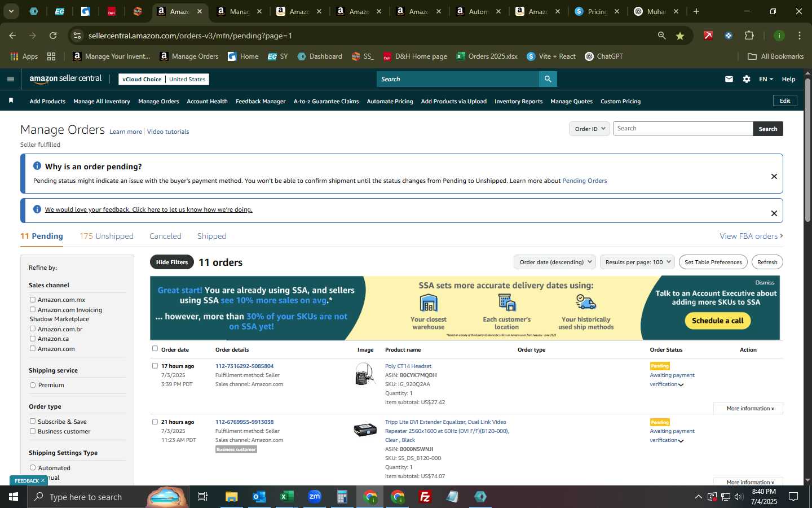This screenshot has width=812, height=508.
Task: Check the Amazon.com Invoicing Shadow Marketplace filter
Action: [33, 309]
